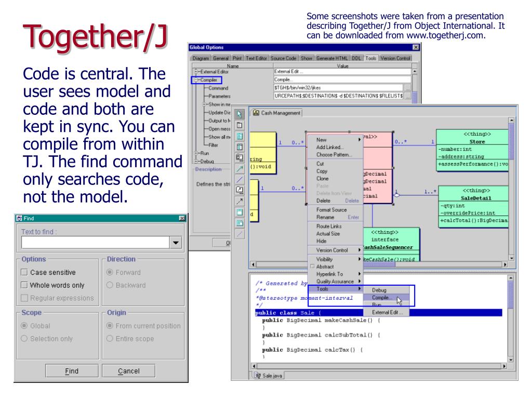Click the Find button
Image resolution: width=532 pixels, height=399 pixels.
pos(72,371)
